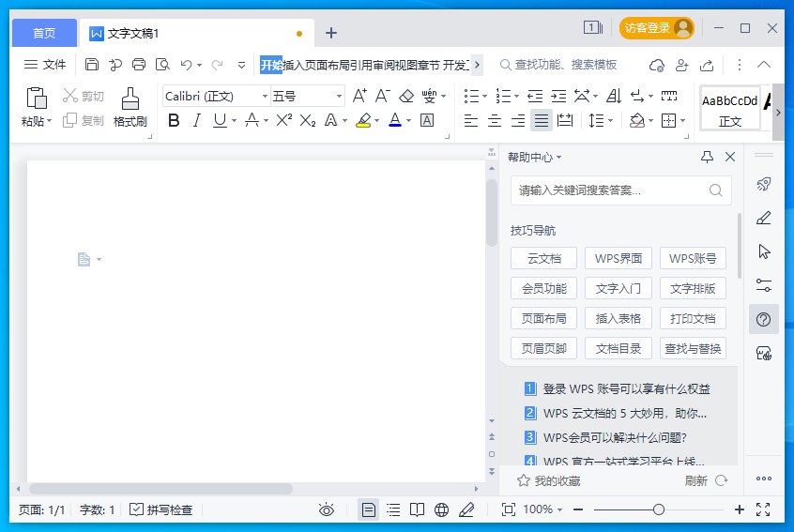This screenshot has height=532, width=794.
Task: Click 查找与替换 help topic button
Action: coord(693,349)
